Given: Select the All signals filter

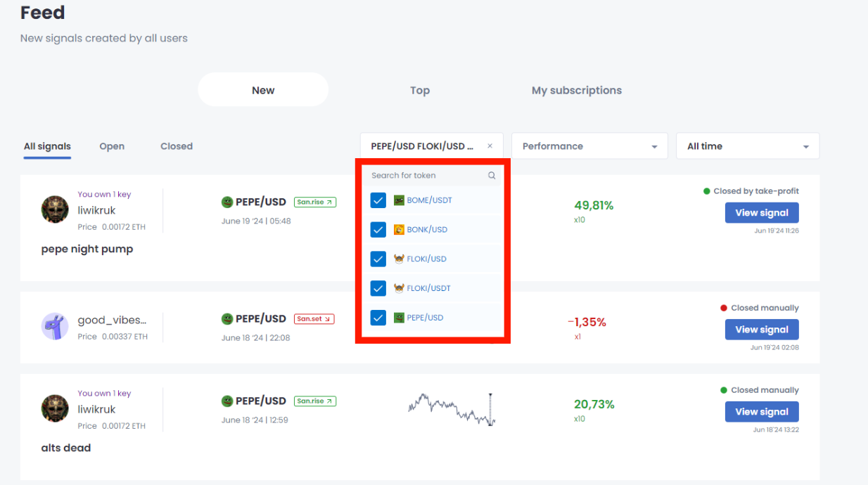Looking at the screenshot, I should pos(47,146).
